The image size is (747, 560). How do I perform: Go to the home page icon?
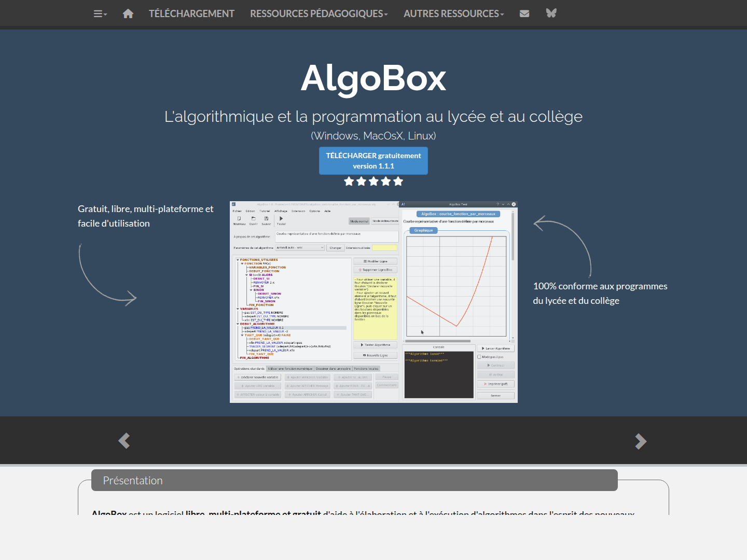click(x=128, y=14)
